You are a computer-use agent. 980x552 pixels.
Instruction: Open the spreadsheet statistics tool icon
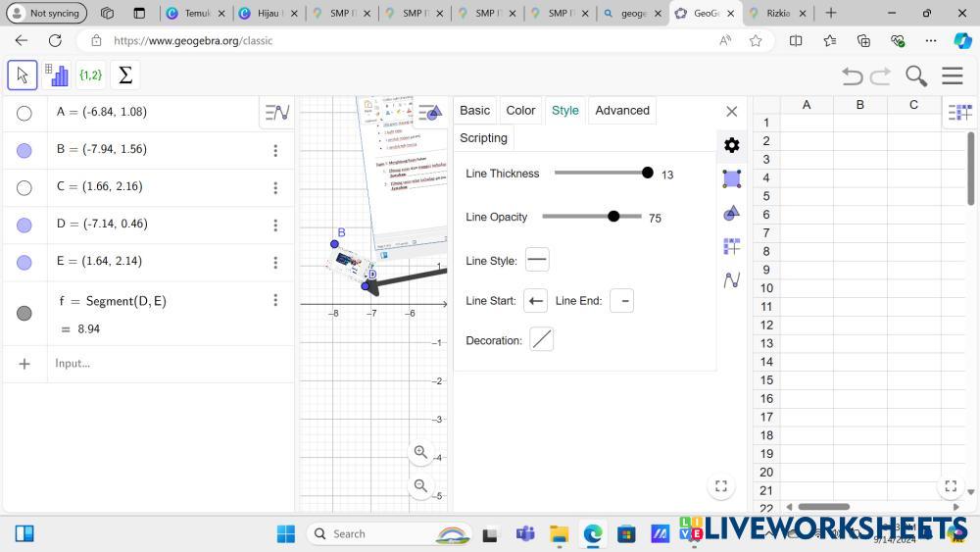click(57, 75)
